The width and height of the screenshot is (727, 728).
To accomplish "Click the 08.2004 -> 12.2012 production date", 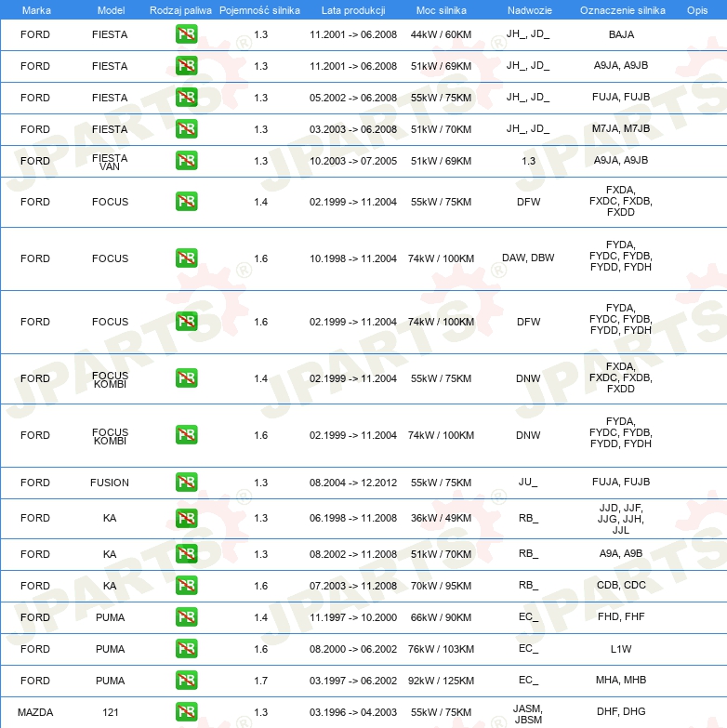I will tap(353, 483).
